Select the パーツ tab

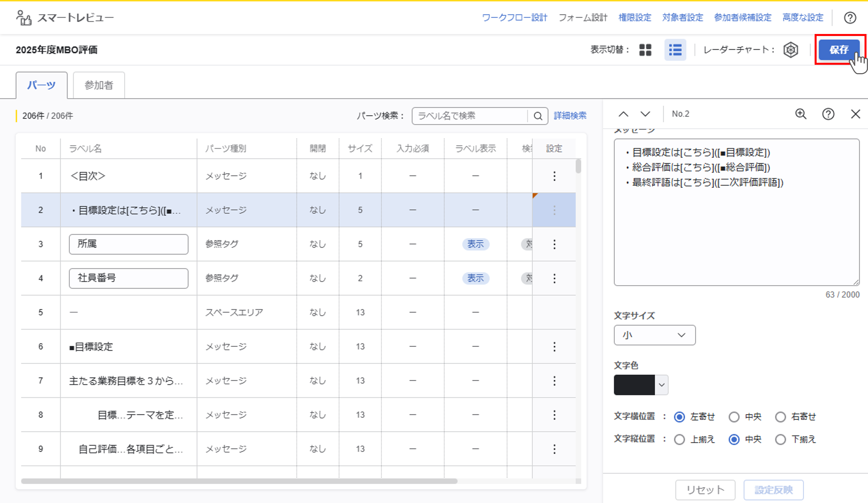click(41, 85)
